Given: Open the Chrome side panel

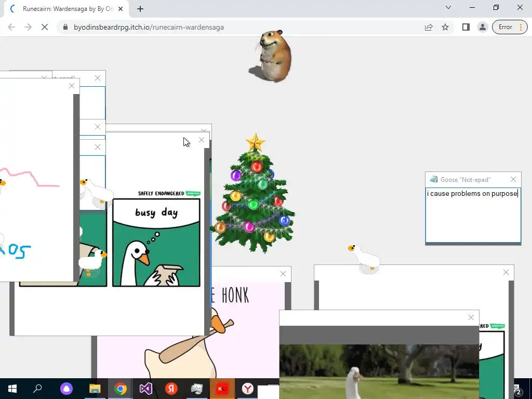Looking at the screenshot, I should click(x=466, y=27).
